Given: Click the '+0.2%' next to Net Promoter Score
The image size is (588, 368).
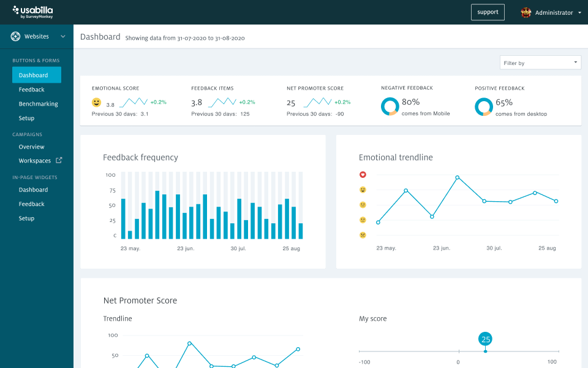Looking at the screenshot, I should pyautogui.click(x=342, y=102).
